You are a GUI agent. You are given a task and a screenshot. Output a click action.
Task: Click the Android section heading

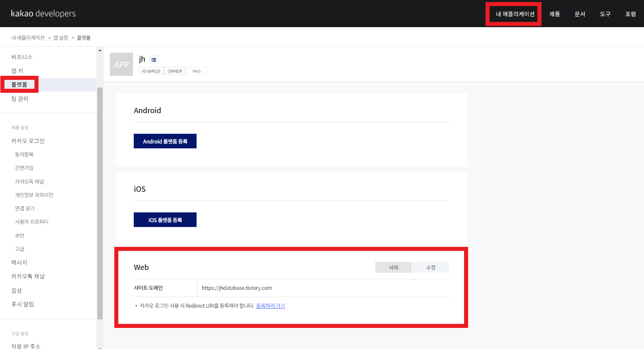[x=148, y=110]
